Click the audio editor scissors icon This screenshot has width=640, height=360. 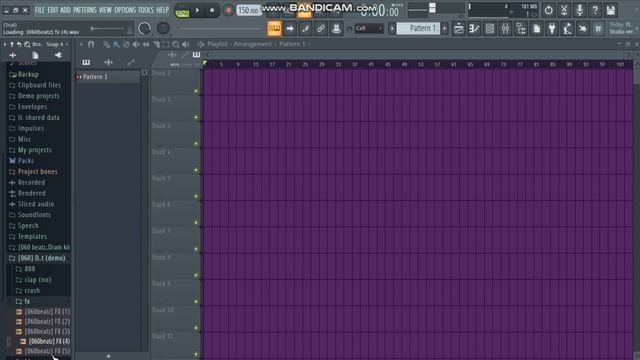click(x=564, y=10)
